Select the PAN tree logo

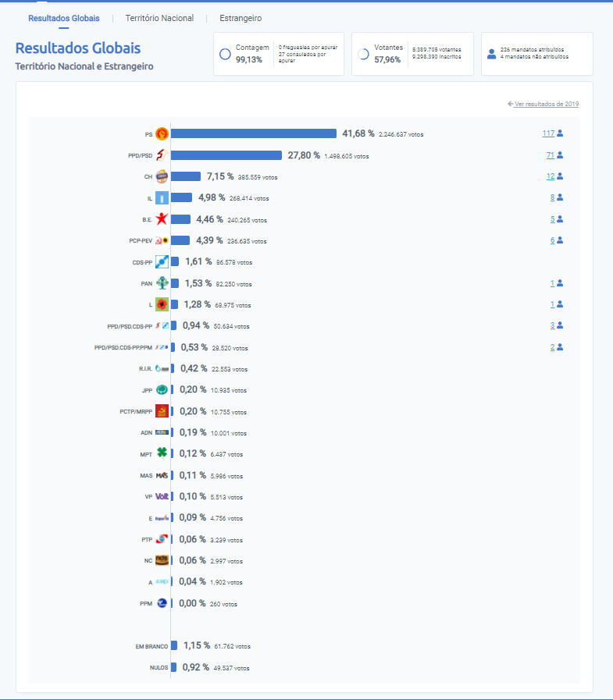pyautogui.click(x=162, y=283)
